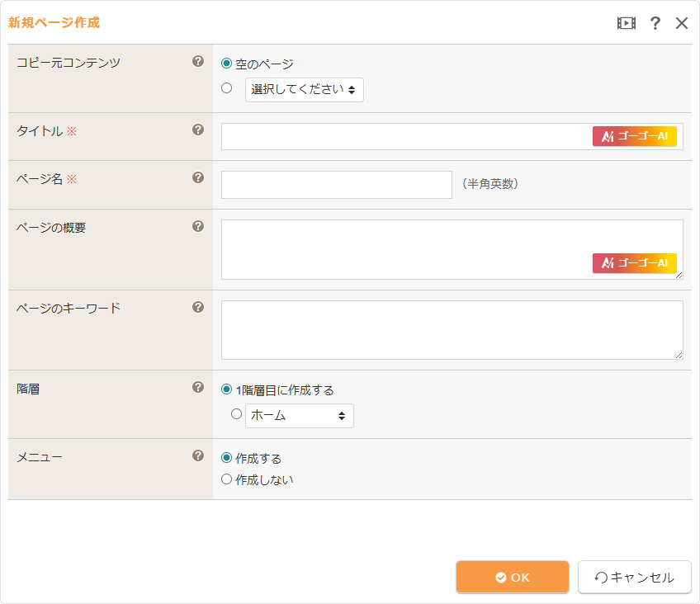Click help icon beside タイトル
The height and width of the screenshot is (604, 700).
[x=198, y=130]
